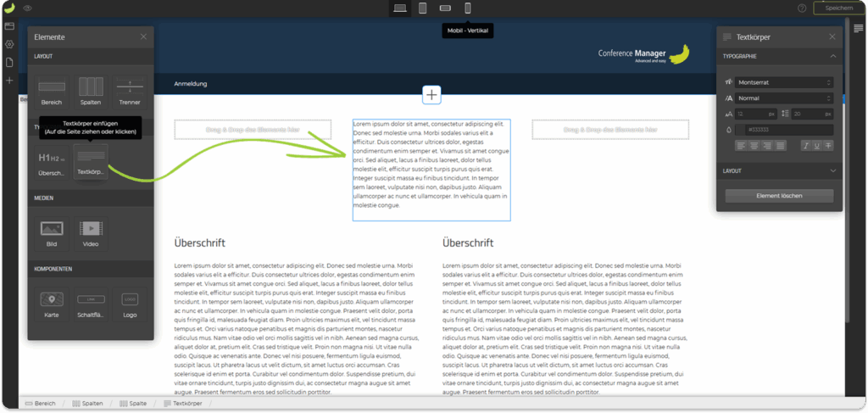This screenshot has height=413, width=868.
Task: Insert the Karte map component
Action: click(x=52, y=304)
